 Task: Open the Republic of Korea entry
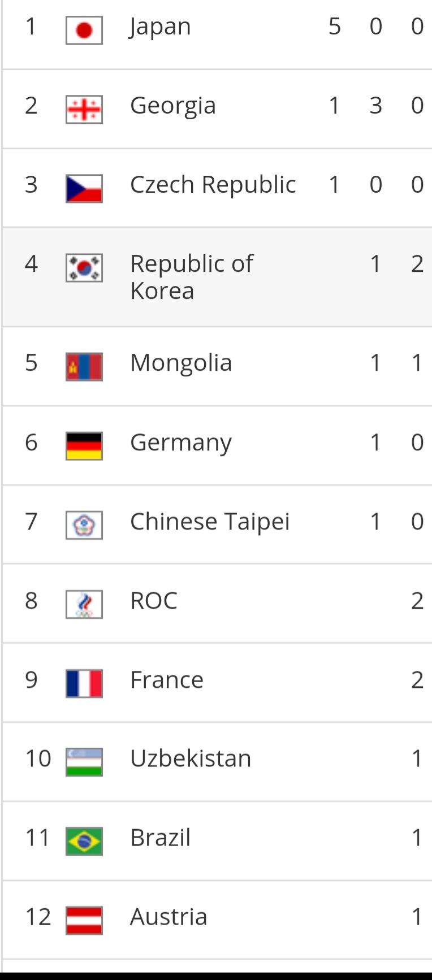click(191, 277)
